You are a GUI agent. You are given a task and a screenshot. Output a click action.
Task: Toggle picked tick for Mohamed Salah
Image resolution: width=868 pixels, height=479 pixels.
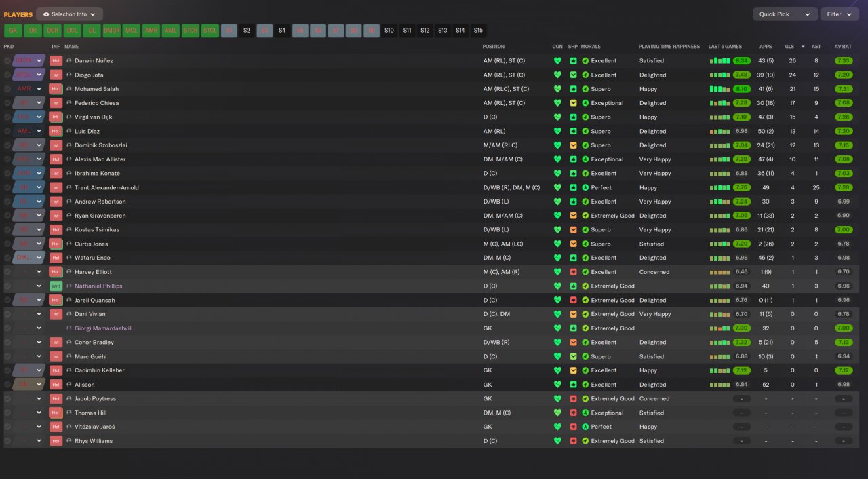point(7,89)
